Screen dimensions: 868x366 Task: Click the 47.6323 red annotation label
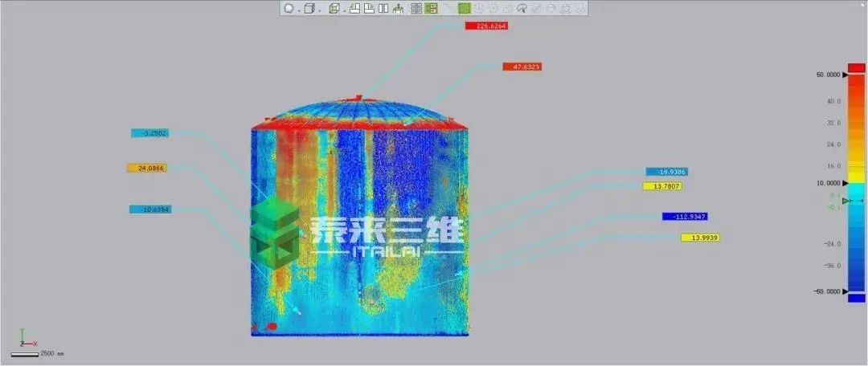click(522, 67)
